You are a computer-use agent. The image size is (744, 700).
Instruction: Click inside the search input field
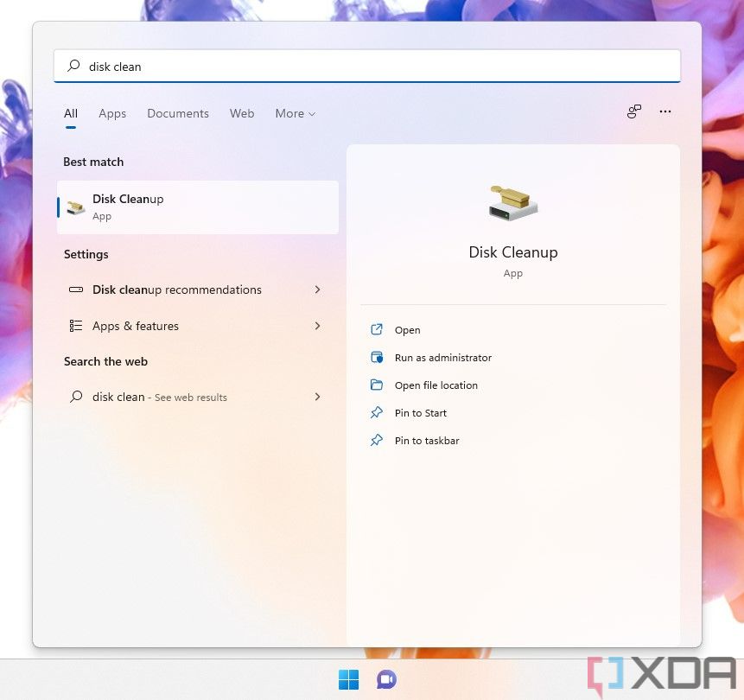coord(346,66)
